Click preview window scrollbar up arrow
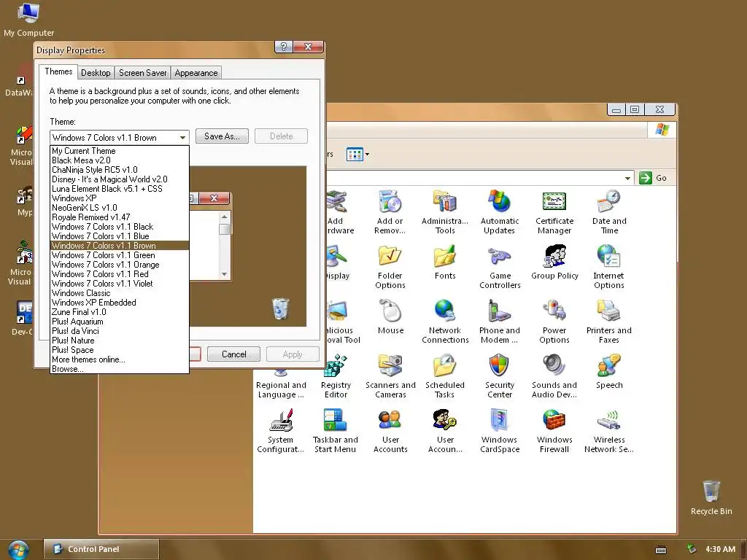Image resolution: width=747 pixels, height=560 pixels. [x=225, y=217]
